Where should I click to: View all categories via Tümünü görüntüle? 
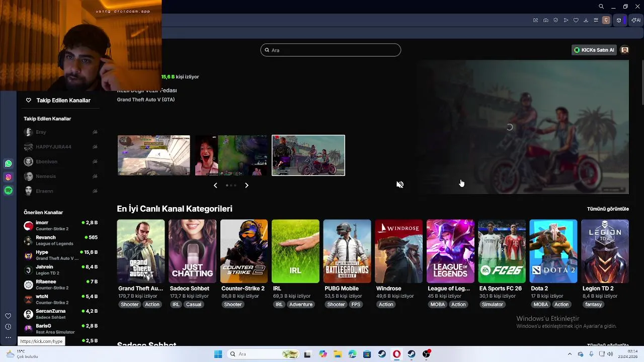pos(608,209)
